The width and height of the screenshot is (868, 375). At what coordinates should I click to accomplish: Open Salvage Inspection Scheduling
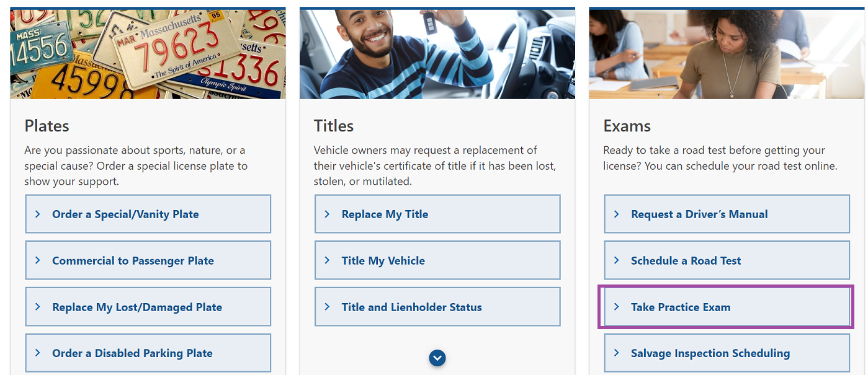pos(710,353)
